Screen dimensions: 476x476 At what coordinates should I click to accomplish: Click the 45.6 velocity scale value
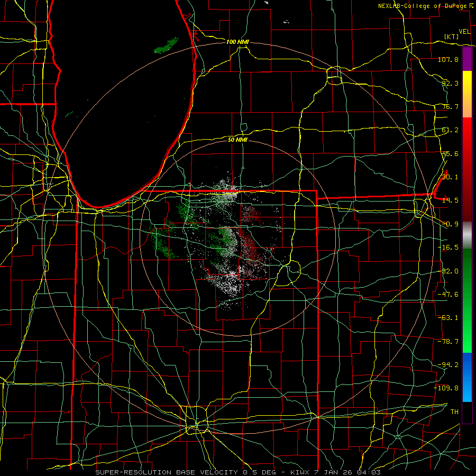450,153
